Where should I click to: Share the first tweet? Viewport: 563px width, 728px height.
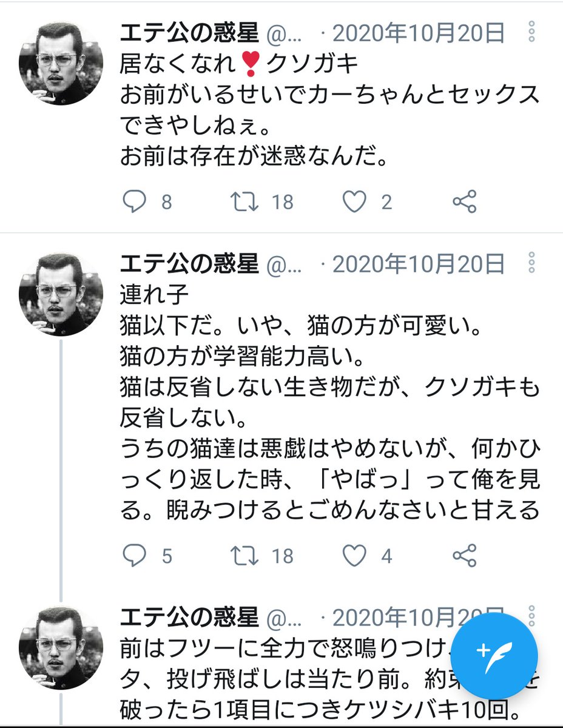tap(465, 202)
